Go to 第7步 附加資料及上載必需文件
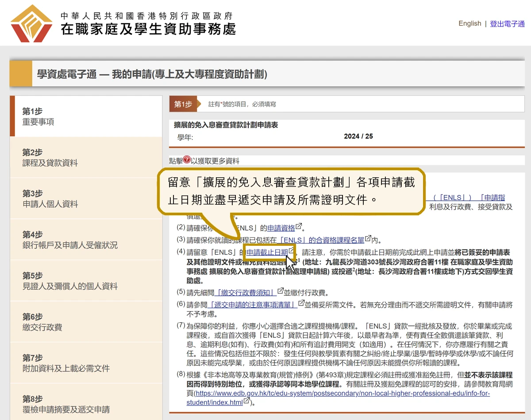Image resolution: width=531 pixels, height=420 pixels. (x=86, y=363)
